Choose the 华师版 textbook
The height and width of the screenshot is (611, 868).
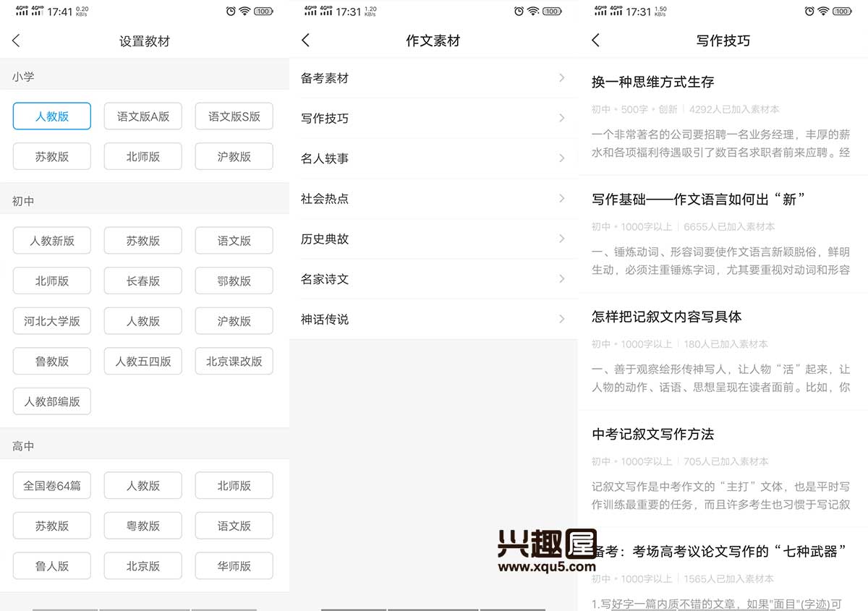coord(234,566)
